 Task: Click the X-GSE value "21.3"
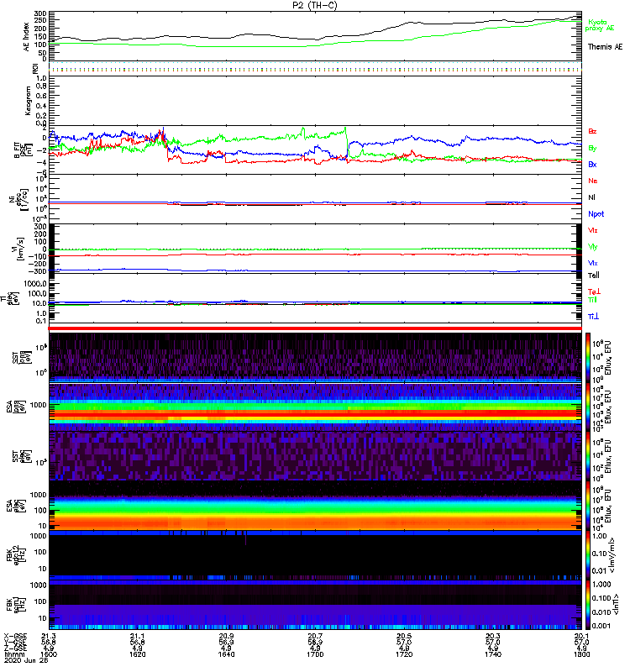49,636
